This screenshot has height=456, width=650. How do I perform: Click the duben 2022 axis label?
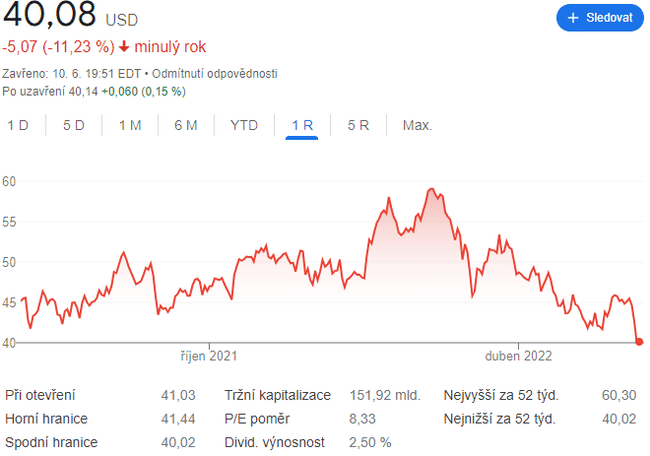tap(518, 355)
